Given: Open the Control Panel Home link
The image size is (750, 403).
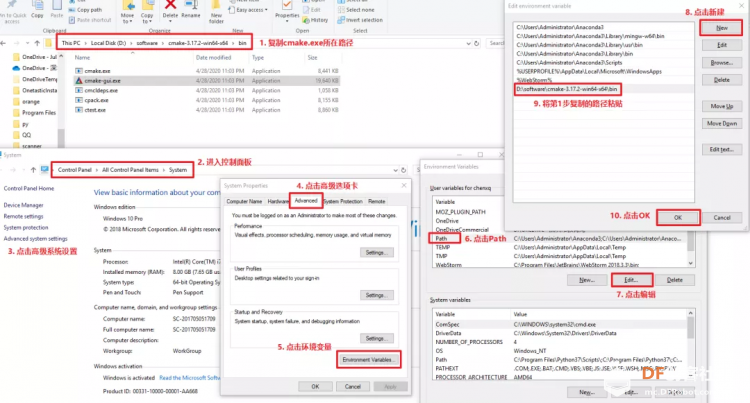Looking at the screenshot, I should (29, 188).
